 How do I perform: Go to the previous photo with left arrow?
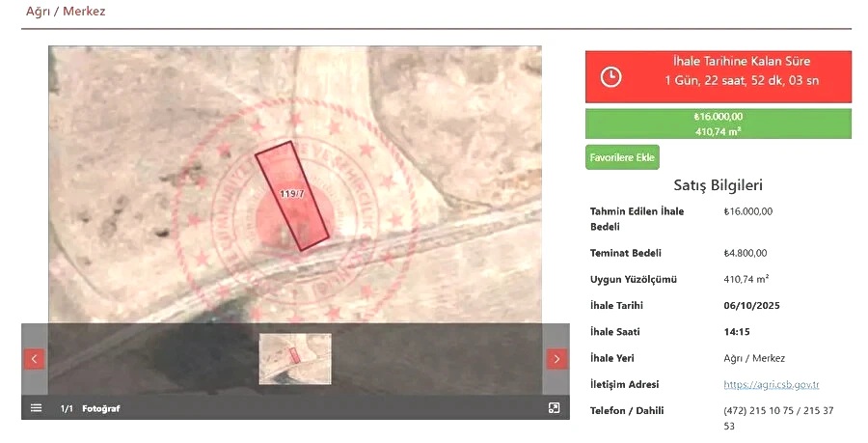click(x=34, y=359)
